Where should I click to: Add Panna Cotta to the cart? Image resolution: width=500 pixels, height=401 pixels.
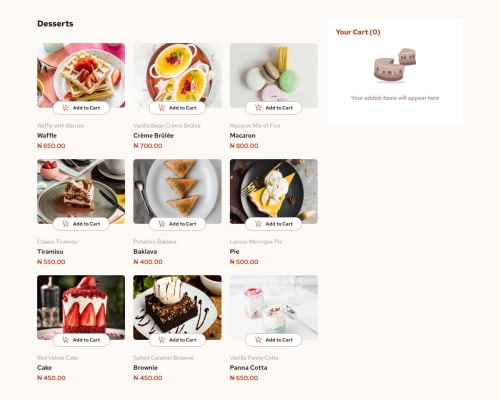click(x=274, y=340)
